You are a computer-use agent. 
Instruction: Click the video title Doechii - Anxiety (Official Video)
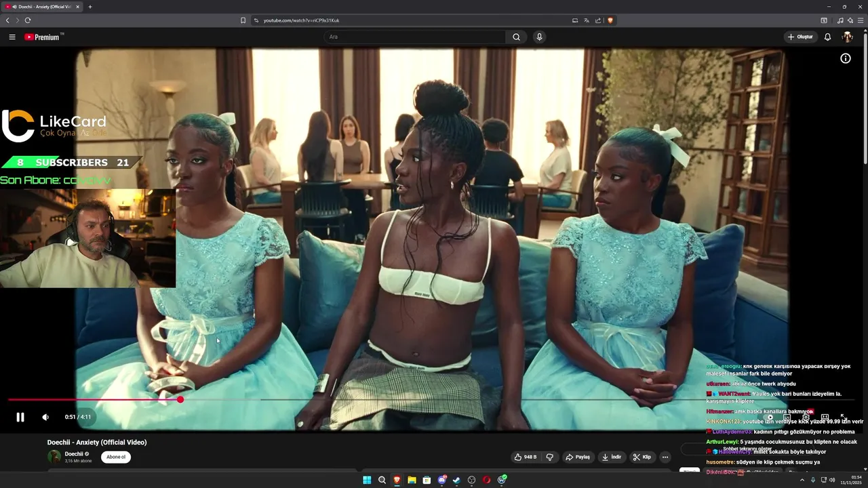[x=97, y=442]
